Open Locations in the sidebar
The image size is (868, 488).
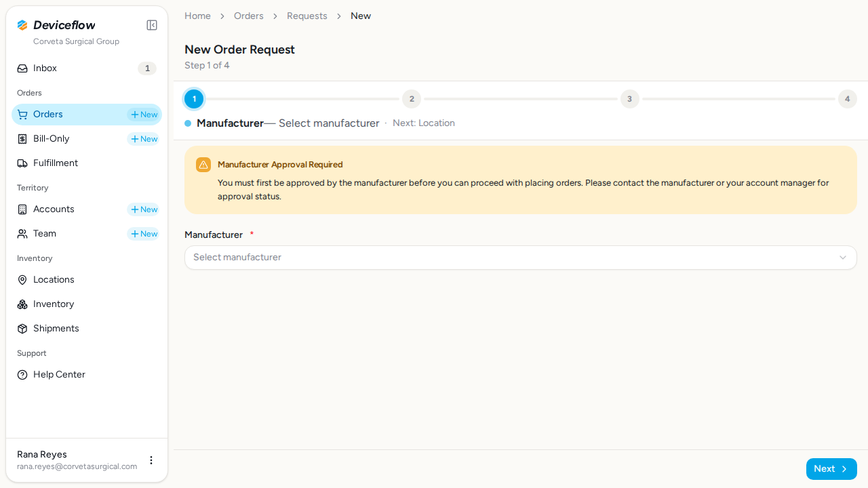pos(87,280)
